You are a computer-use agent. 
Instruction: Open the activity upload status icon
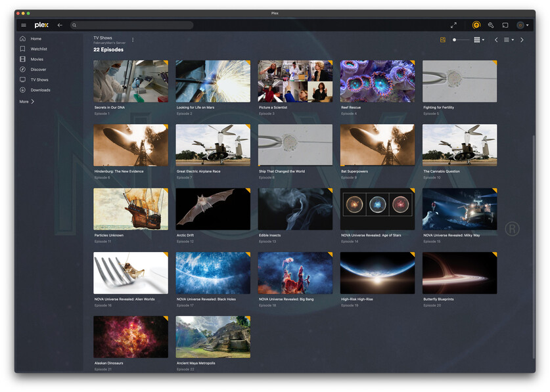point(476,25)
